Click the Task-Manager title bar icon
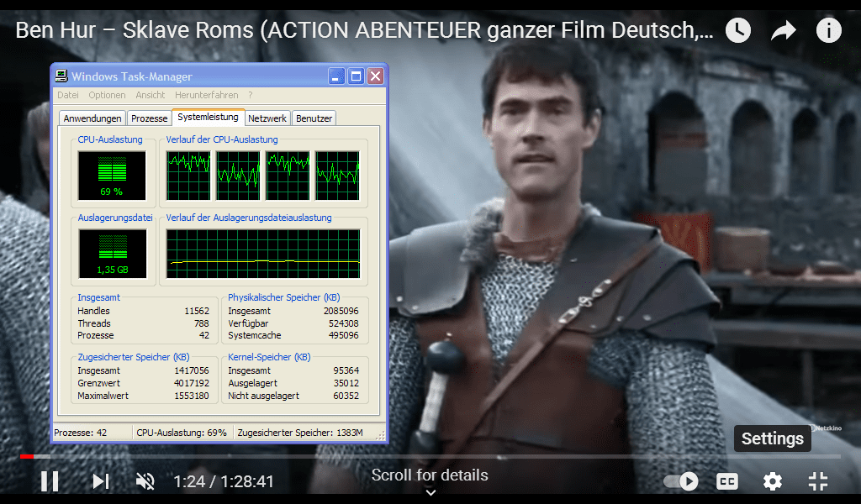 (61, 76)
